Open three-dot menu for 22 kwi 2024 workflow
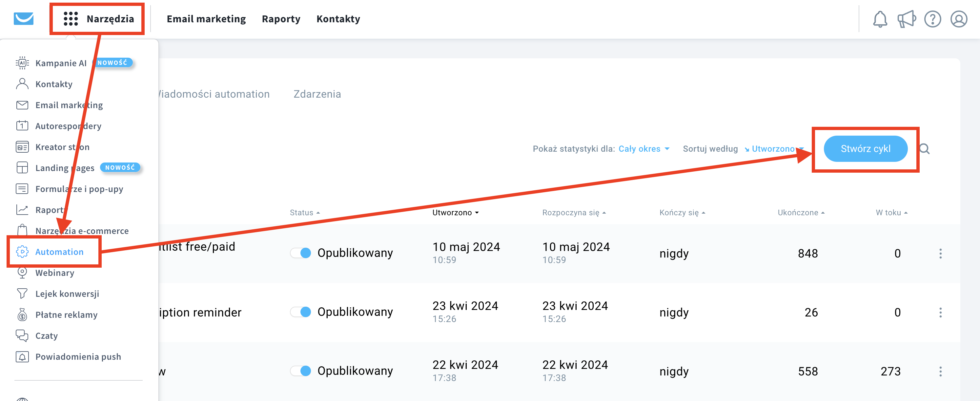980x401 pixels. tap(940, 372)
